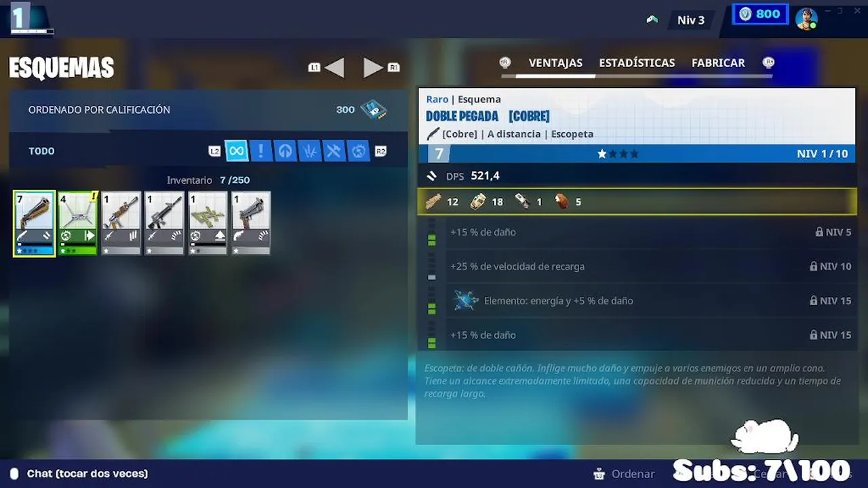Click the 'Raro' rarity label
The image size is (868, 488).
pyautogui.click(x=437, y=100)
